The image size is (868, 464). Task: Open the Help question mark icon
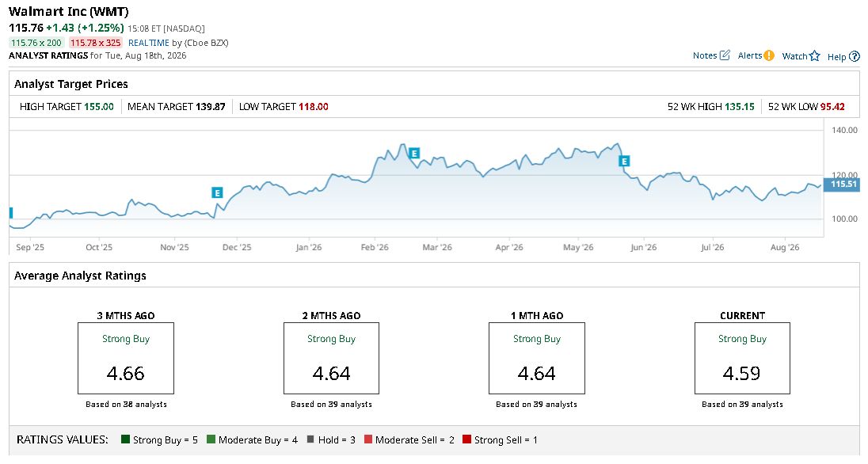point(855,56)
